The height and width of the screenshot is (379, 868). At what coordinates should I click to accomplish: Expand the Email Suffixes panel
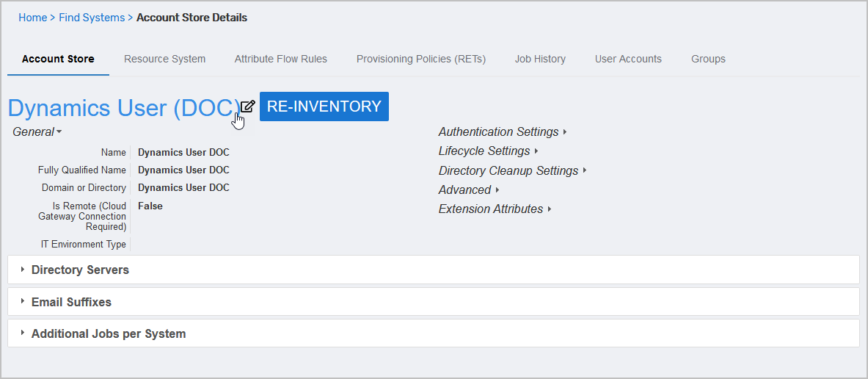(x=71, y=302)
